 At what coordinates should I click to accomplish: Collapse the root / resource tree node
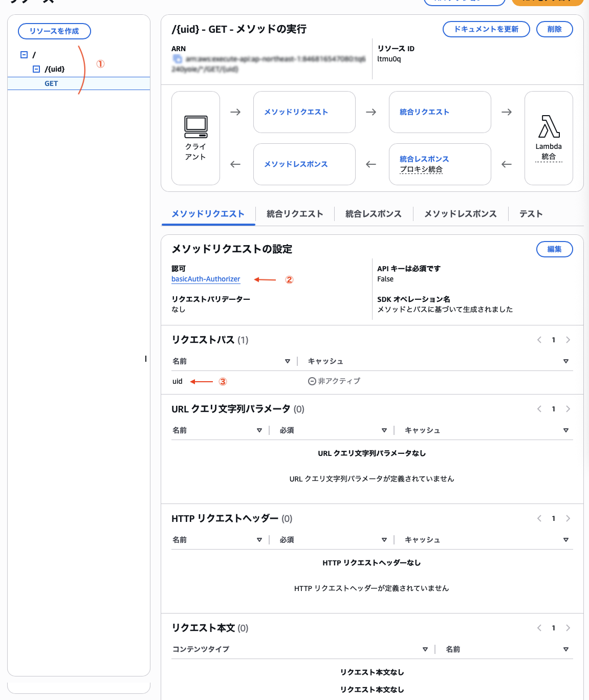[24, 55]
